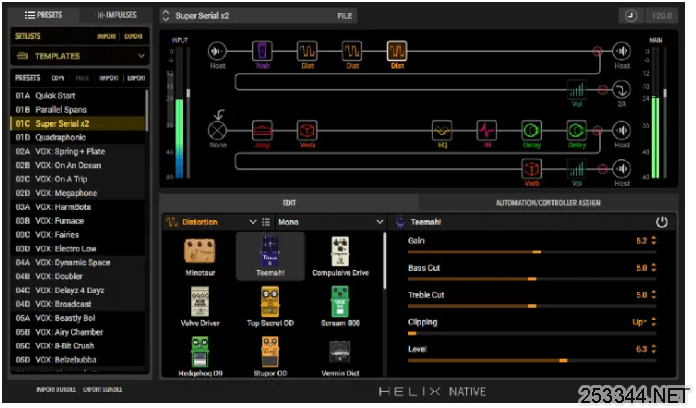Select the Amp block on path 2
Viewport: 696px width, 408px height.
tap(262, 131)
